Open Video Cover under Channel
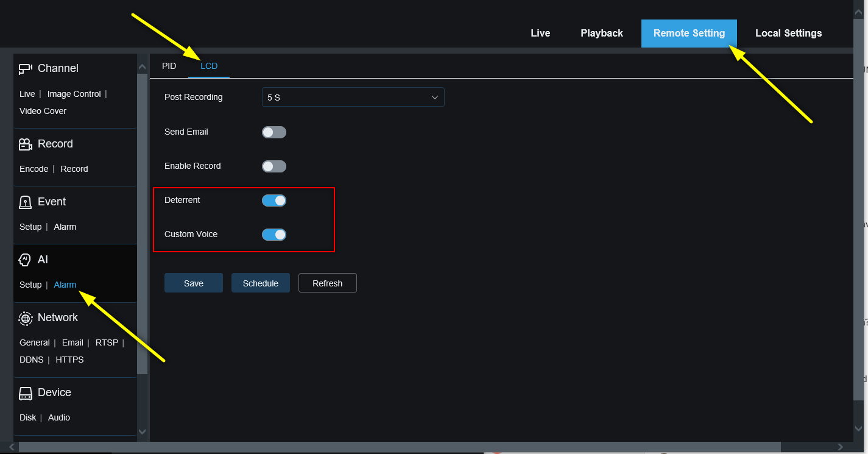Viewport: 868px width, 454px height. pyautogui.click(x=43, y=111)
